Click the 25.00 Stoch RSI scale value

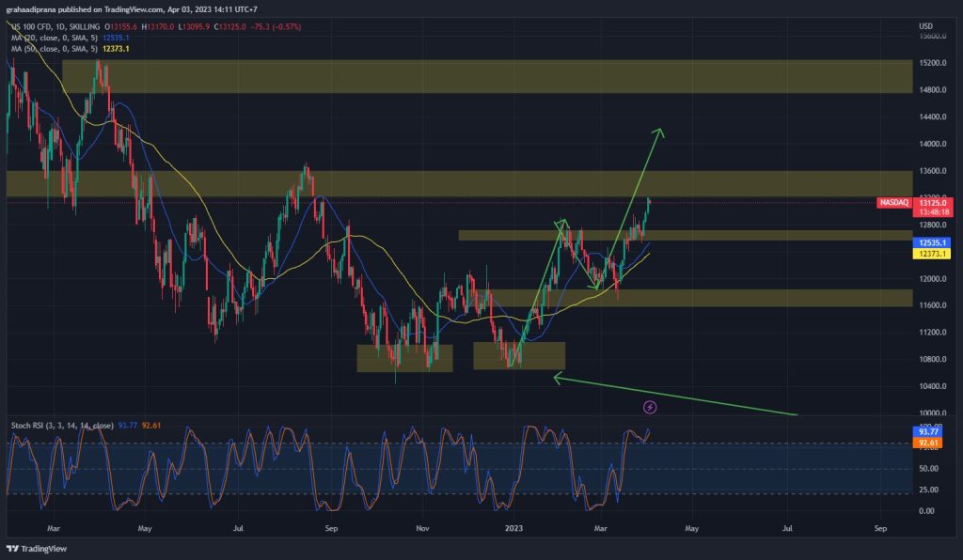[928, 490]
